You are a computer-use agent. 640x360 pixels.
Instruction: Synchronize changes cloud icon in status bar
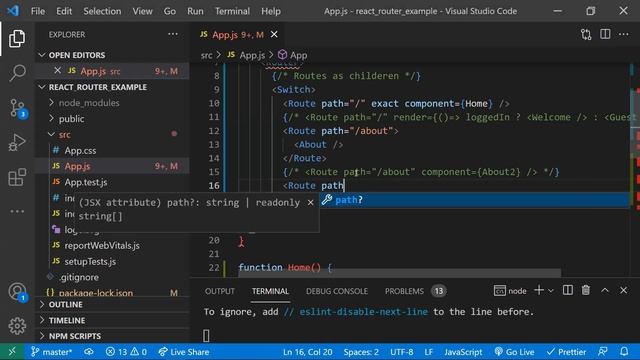point(89,351)
